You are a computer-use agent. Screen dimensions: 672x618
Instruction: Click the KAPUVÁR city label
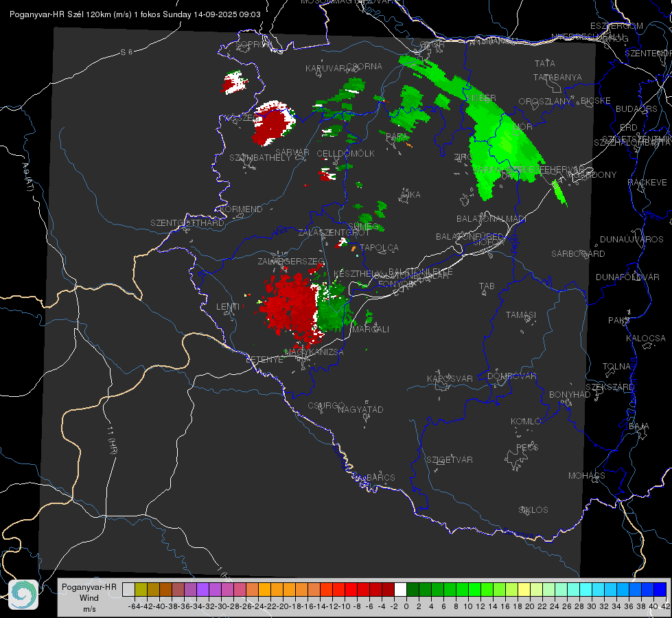[x=326, y=69]
